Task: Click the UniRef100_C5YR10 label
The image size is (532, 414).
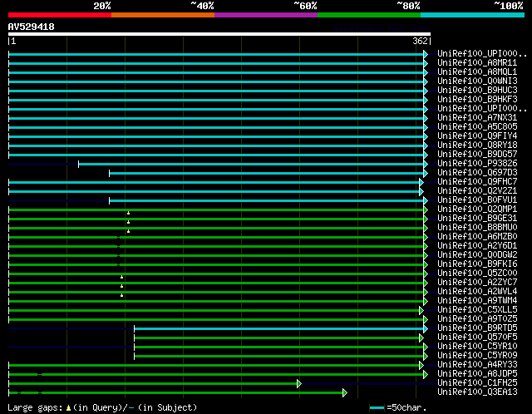Action: click(x=477, y=347)
